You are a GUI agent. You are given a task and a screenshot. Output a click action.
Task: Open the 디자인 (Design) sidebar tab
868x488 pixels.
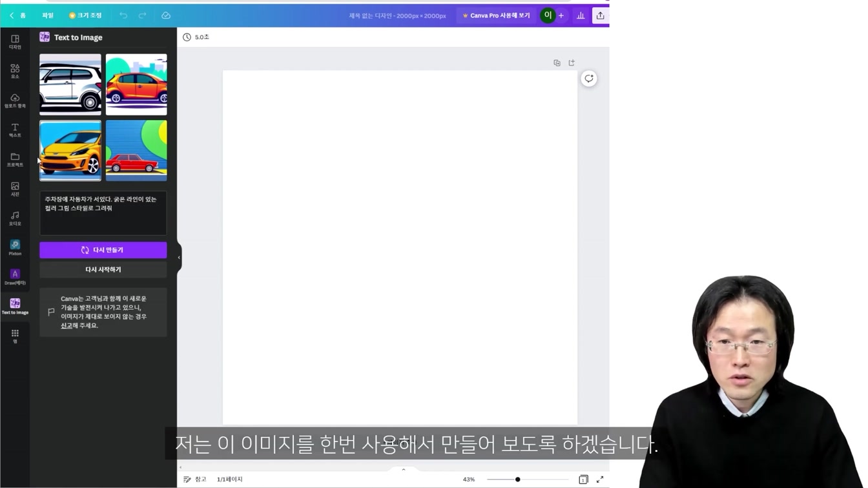coord(15,42)
